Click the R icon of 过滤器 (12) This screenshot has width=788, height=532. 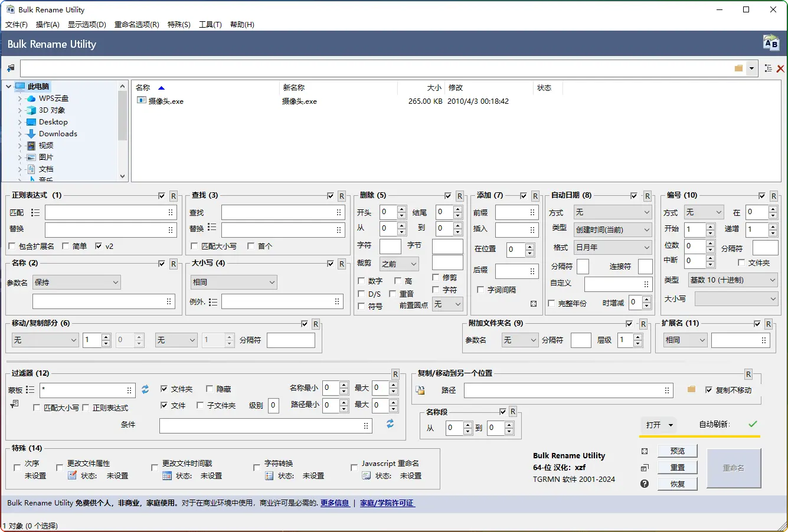pyautogui.click(x=395, y=374)
